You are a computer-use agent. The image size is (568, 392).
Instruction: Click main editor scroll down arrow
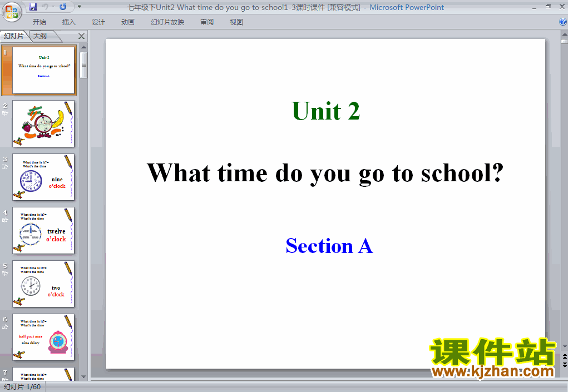[x=564, y=346]
